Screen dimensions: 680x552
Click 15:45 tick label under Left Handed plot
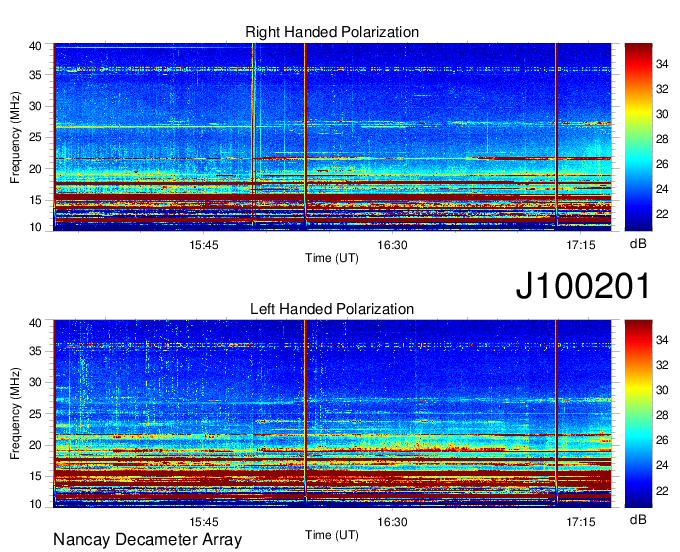(204, 522)
